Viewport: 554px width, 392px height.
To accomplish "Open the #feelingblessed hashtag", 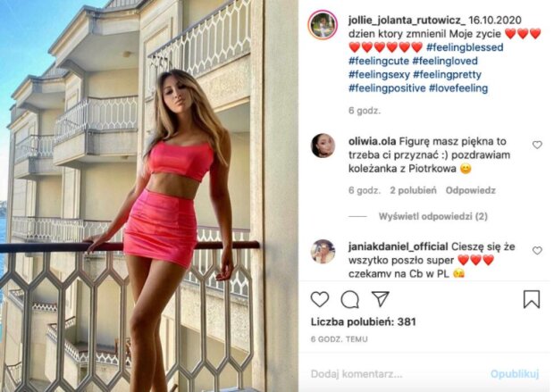I will click(465, 47).
